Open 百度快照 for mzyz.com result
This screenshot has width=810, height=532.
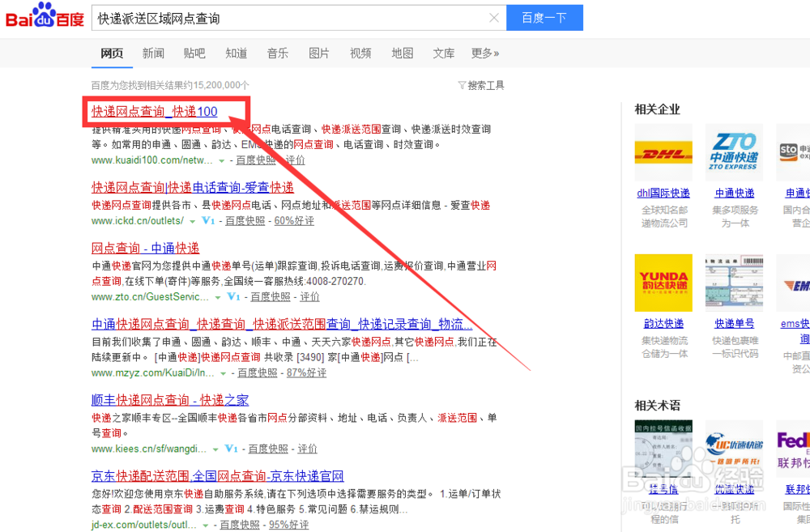click(x=258, y=372)
